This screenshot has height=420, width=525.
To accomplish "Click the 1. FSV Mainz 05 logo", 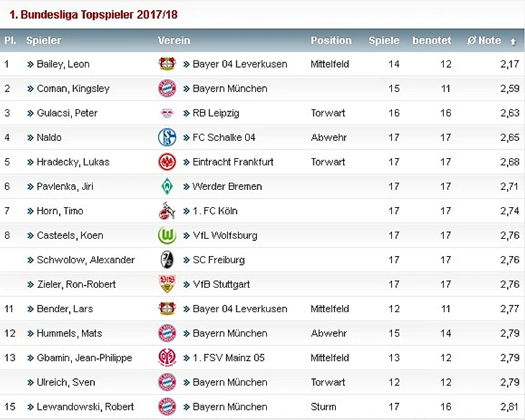I will pos(167,357).
